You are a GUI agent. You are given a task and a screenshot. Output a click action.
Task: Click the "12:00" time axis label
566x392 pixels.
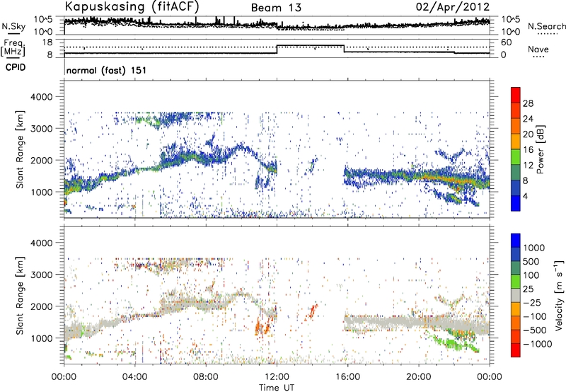[277, 377]
